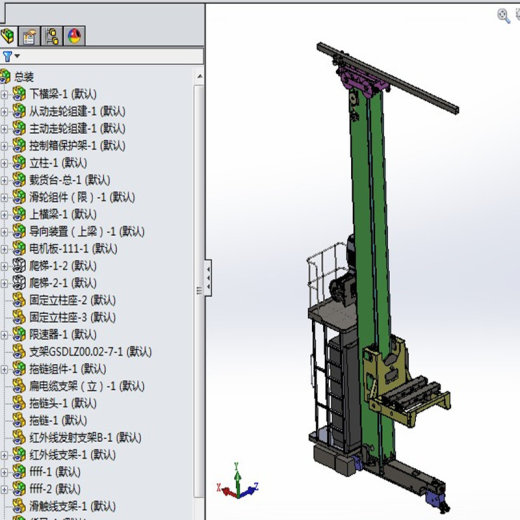Open the DisplayManager appearance tab
The height and width of the screenshot is (520, 520).
tap(74, 36)
